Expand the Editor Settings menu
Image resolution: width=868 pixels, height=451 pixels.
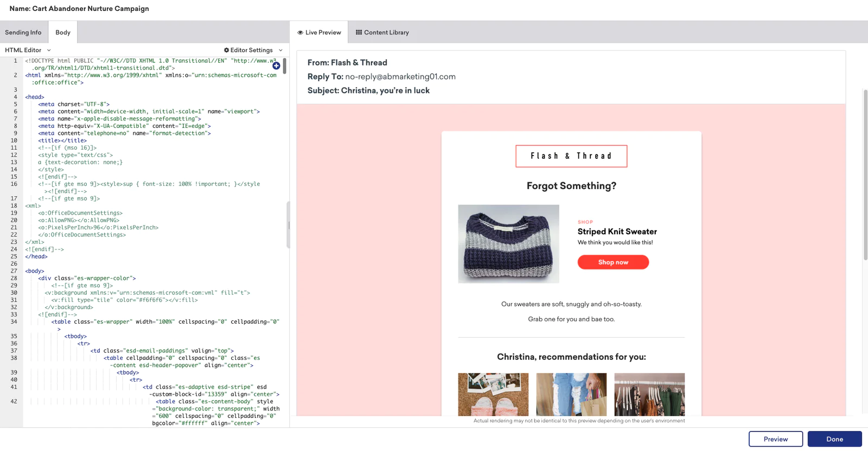253,50
